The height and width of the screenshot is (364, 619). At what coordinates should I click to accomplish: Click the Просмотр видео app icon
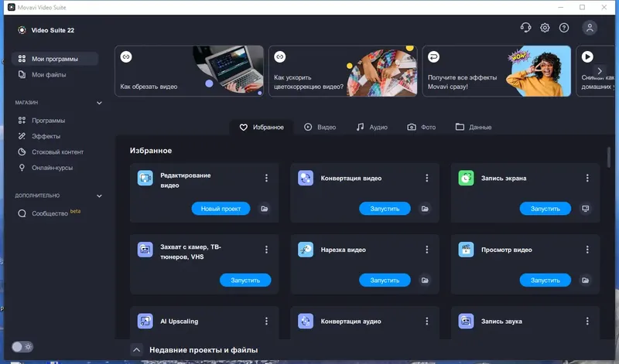467,250
